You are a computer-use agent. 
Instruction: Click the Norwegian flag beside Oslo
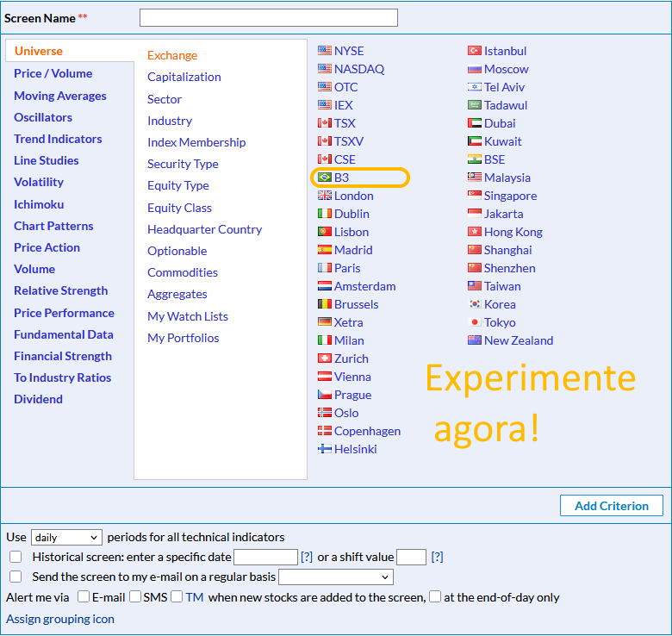pos(325,413)
